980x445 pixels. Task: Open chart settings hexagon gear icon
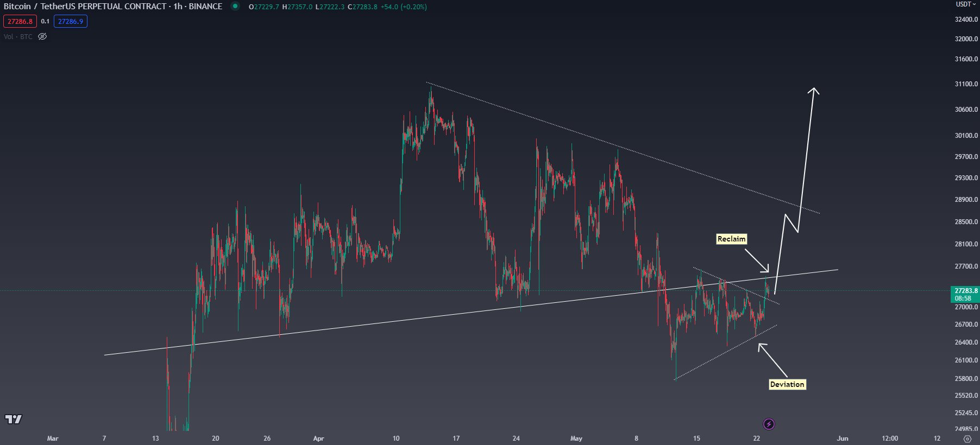(967, 438)
